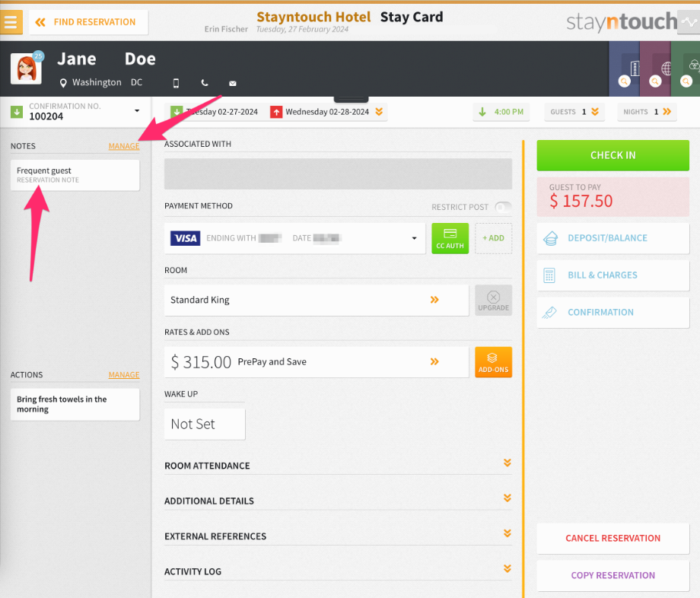Click the guest last name Doe

[x=140, y=59]
